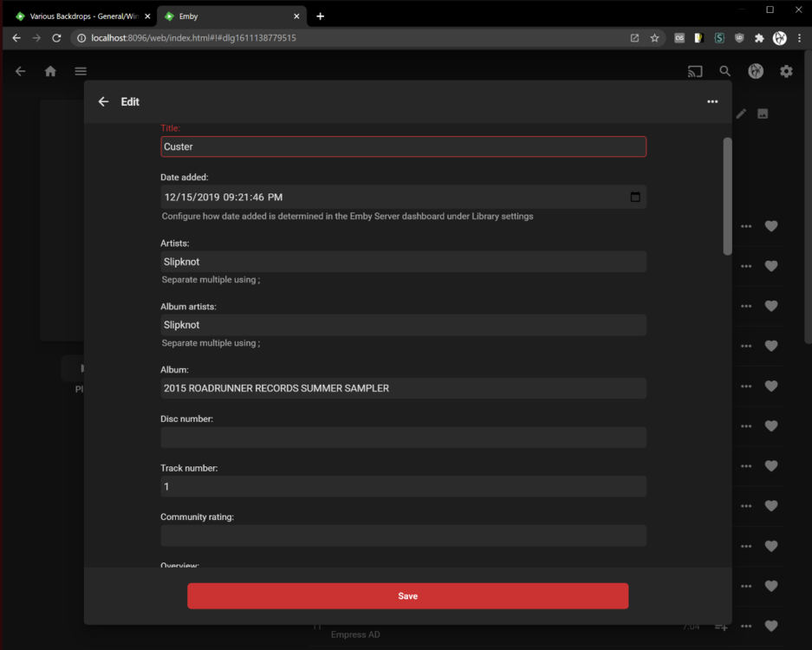Toggle the heart next to the Empress AD track
Image resolution: width=812 pixels, height=650 pixels.
[x=771, y=626]
